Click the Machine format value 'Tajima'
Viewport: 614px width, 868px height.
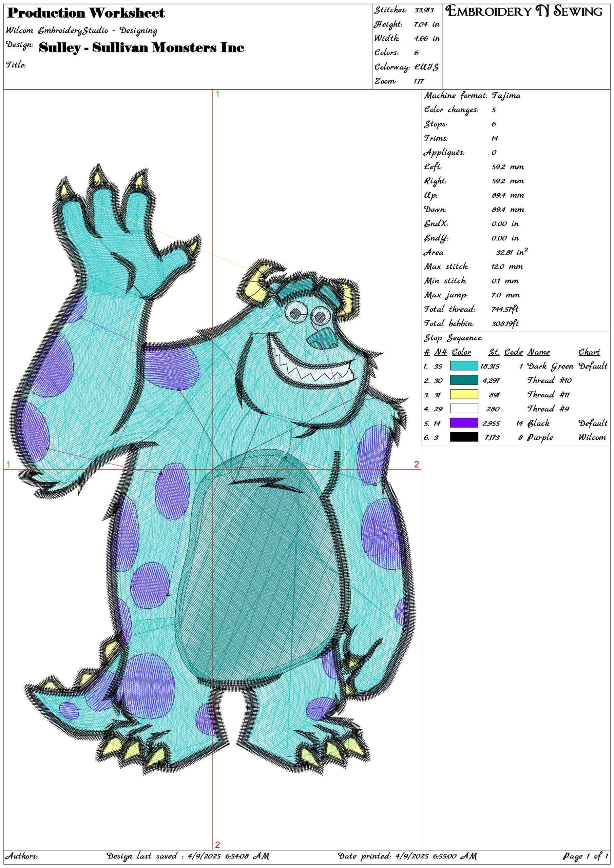tap(506, 96)
